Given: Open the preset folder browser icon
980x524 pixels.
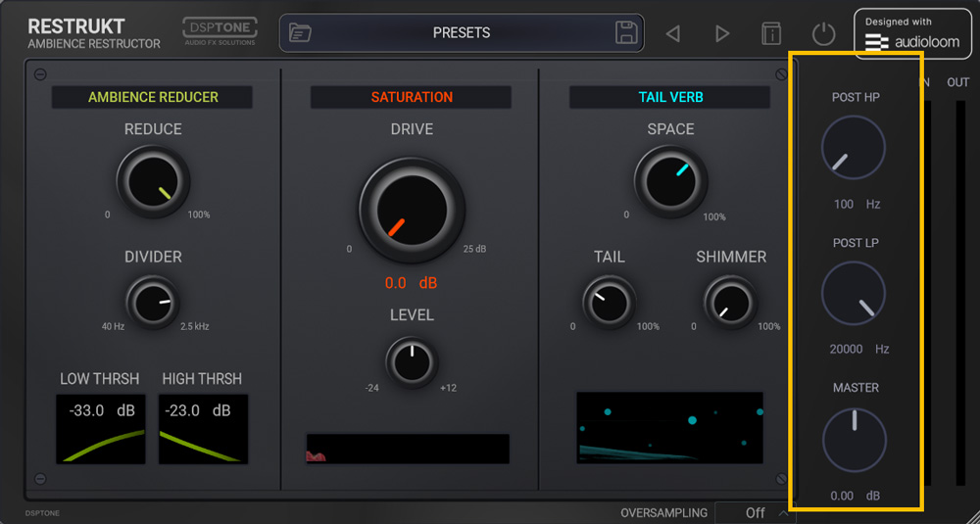Looking at the screenshot, I should coord(301,32).
